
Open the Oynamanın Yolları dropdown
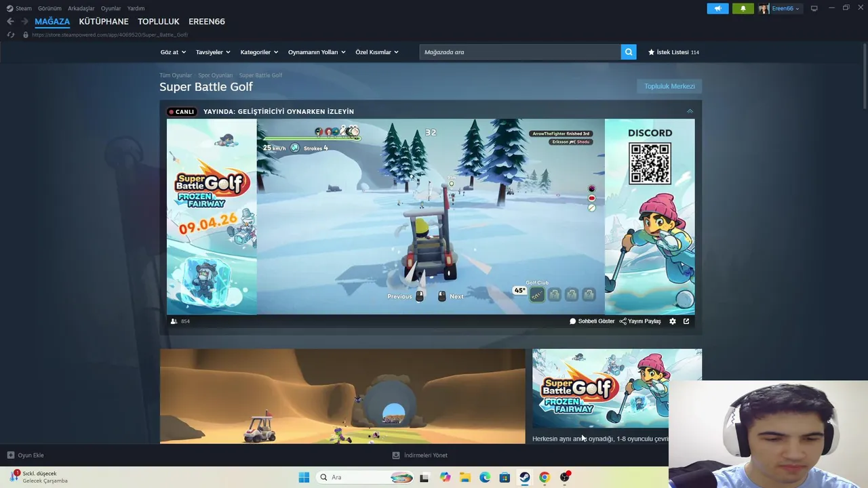click(317, 52)
